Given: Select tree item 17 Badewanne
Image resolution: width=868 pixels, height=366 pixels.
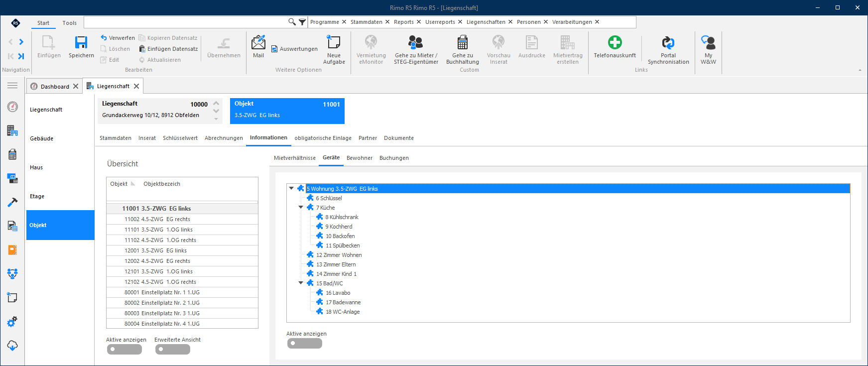Looking at the screenshot, I should pyautogui.click(x=343, y=302).
